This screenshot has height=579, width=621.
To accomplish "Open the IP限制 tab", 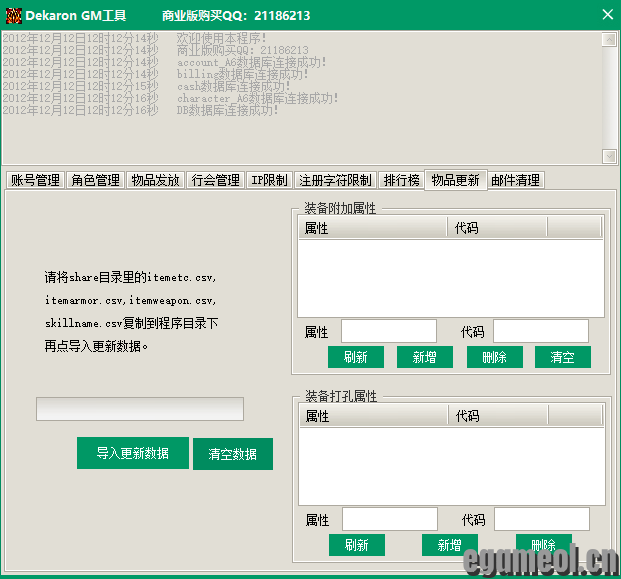I will pos(269,180).
